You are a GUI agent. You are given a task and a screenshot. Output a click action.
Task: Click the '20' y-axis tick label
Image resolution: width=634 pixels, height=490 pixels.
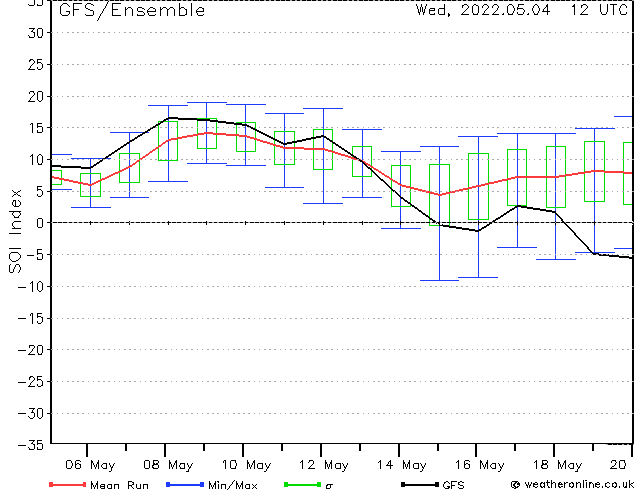click(x=36, y=96)
